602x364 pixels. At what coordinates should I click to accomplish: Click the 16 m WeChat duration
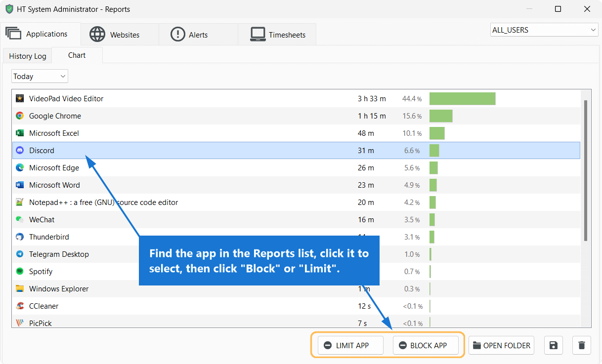(366, 220)
